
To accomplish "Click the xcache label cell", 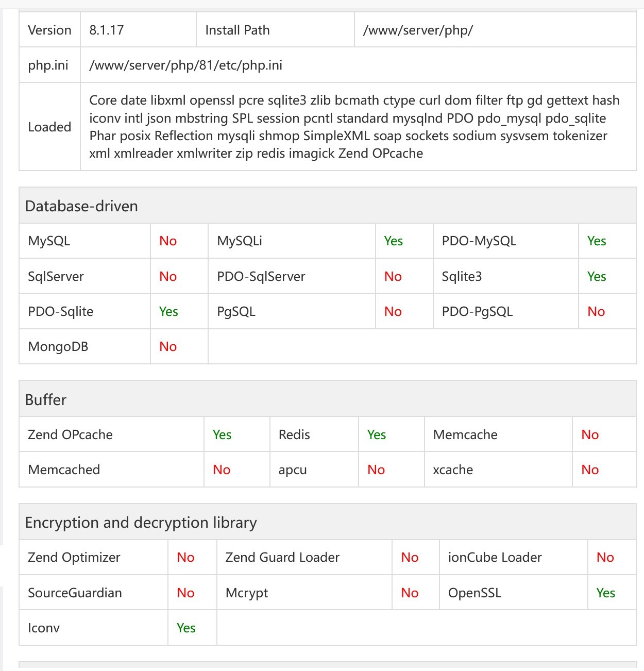I will click(453, 470).
